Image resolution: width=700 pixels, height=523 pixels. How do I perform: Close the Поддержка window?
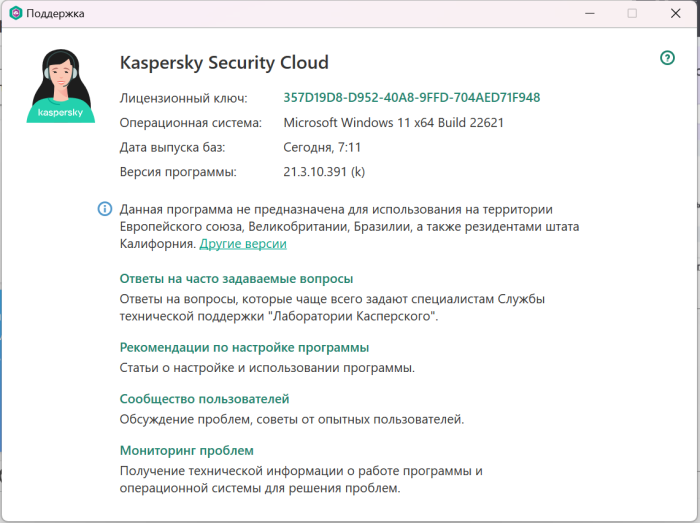point(675,13)
